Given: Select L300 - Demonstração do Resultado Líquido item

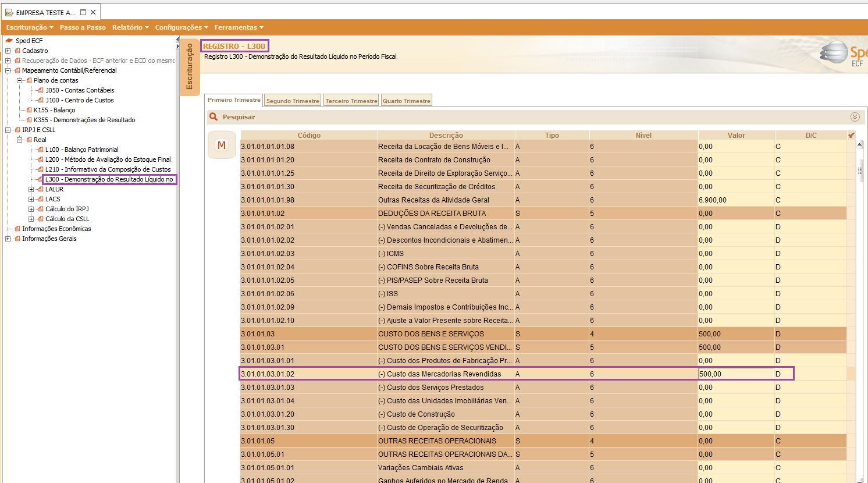Looking at the screenshot, I should pos(109,179).
